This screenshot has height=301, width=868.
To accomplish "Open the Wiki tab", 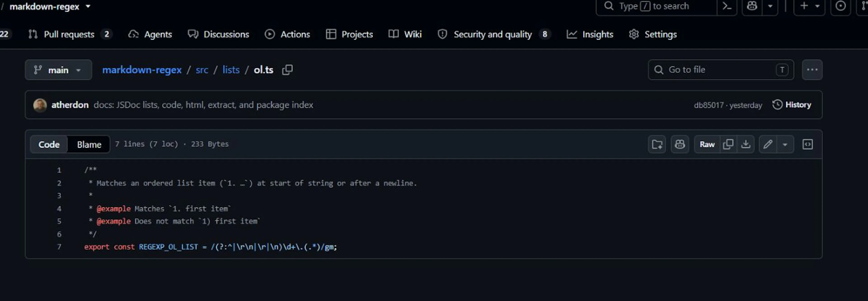I will [405, 34].
